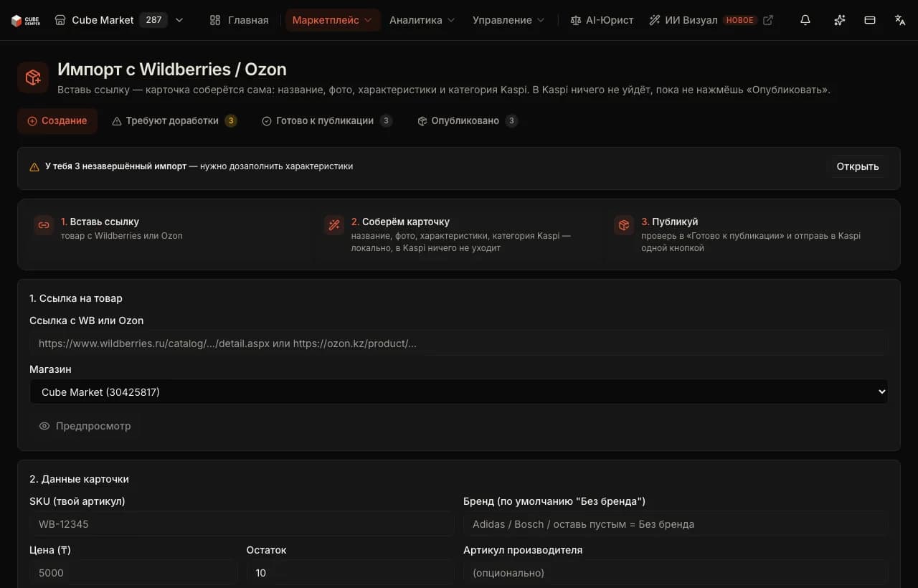Click the sparkles AI icon in header
This screenshot has height=588, width=918.
pyautogui.click(x=839, y=20)
